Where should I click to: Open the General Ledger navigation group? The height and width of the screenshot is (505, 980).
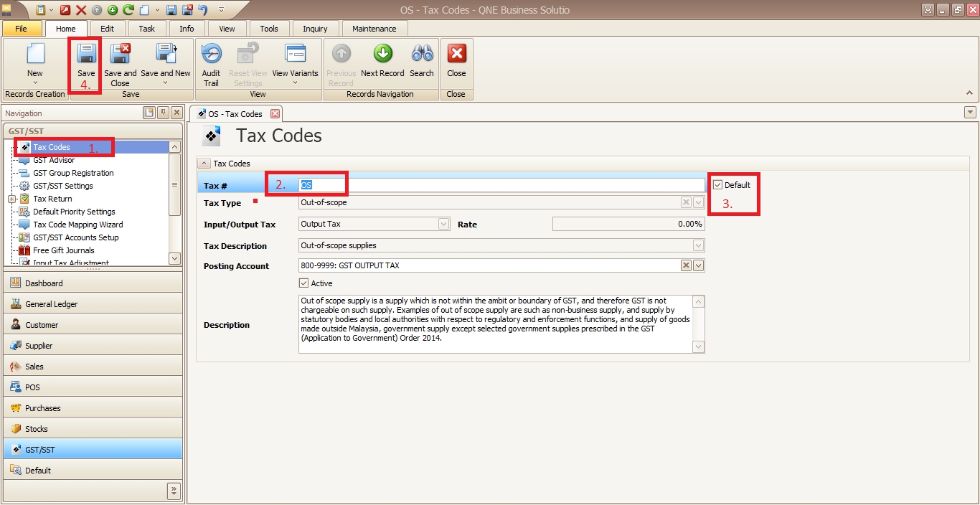pyautogui.click(x=93, y=304)
